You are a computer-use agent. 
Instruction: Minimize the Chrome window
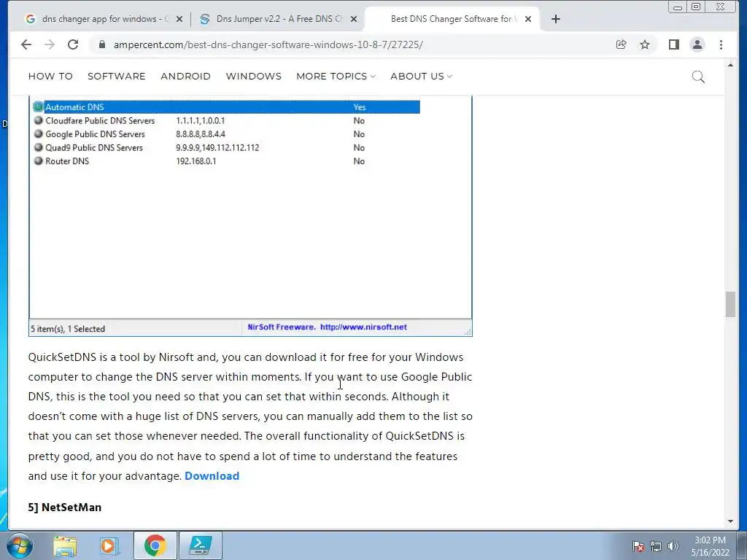pyautogui.click(x=678, y=7)
